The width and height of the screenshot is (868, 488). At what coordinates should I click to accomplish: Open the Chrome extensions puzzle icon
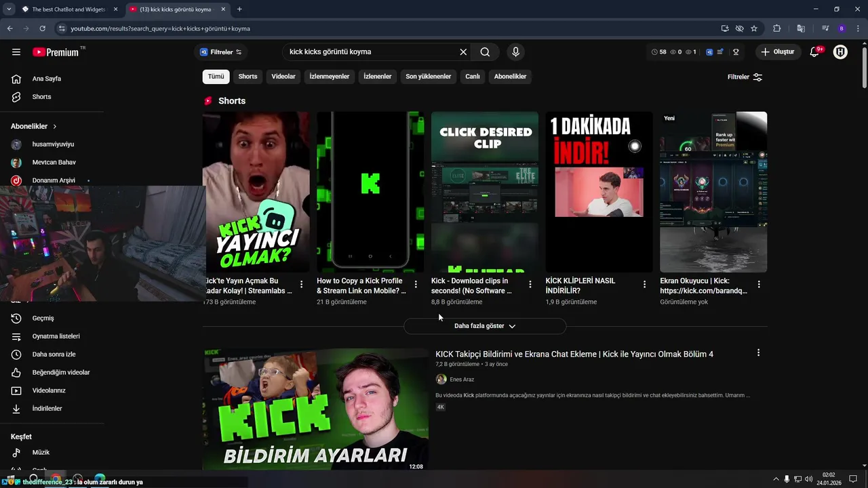[777, 28]
